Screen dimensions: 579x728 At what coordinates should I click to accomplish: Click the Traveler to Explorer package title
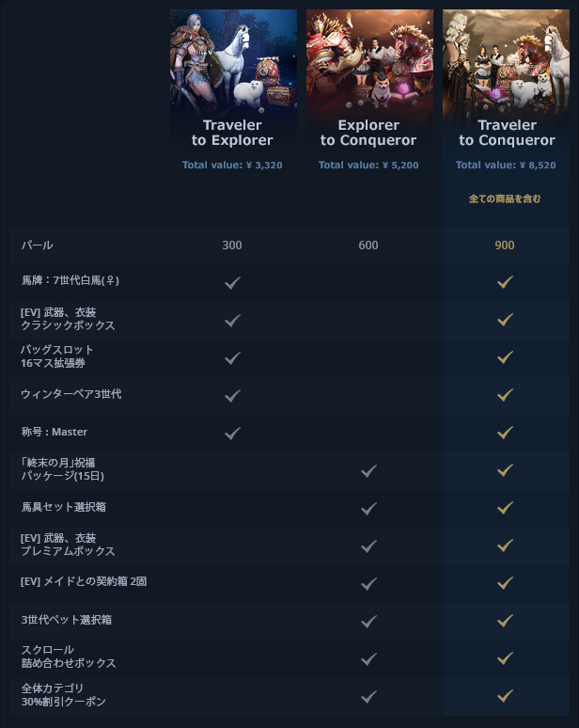(232, 133)
